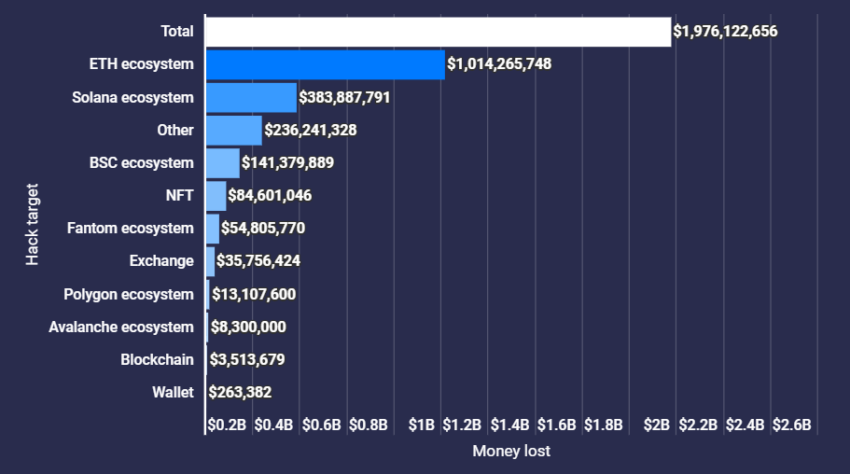850x474 pixels.
Task: Click the $263,382 Wallet value label
Action: [240, 392]
